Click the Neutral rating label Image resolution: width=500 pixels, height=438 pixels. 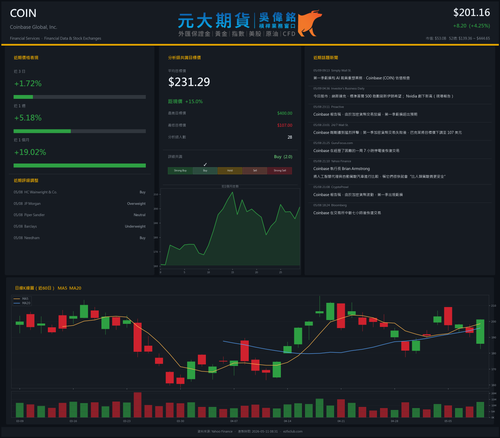click(x=140, y=215)
